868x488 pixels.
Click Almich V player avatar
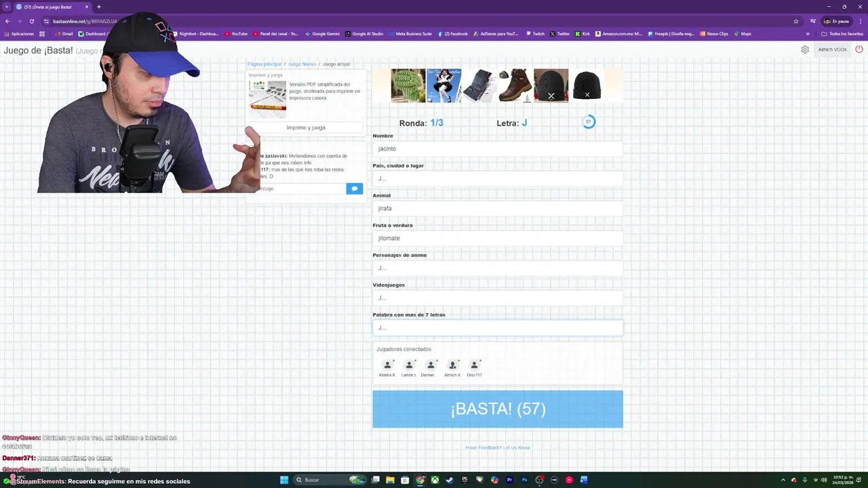click(x=452, y=365)
